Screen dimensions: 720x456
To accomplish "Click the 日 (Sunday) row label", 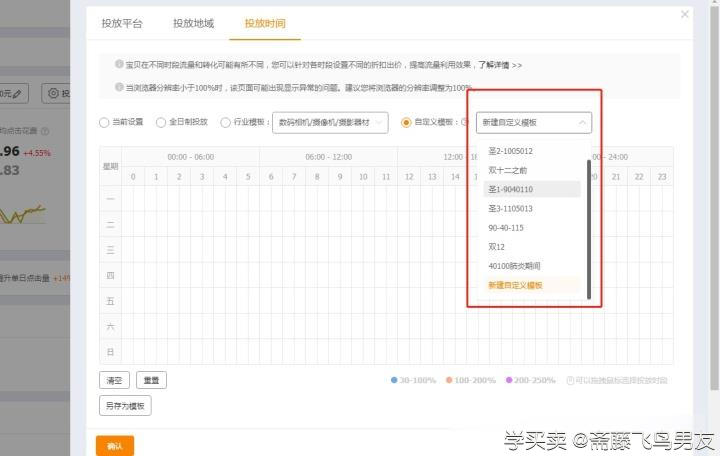I will pos(110,352).
